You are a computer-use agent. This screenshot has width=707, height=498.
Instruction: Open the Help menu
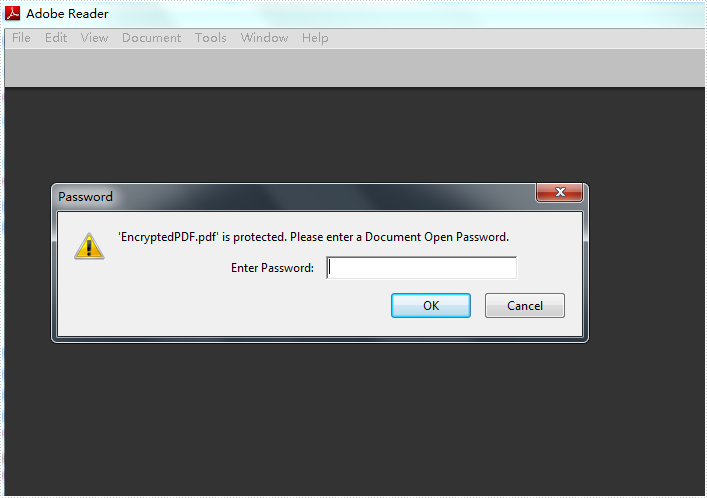coord(315,38)
